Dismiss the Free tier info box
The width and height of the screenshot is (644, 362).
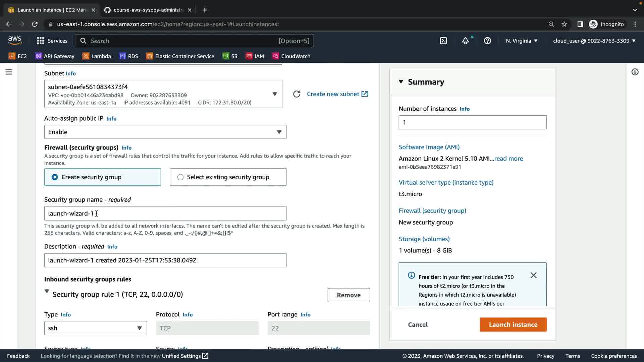(533, 276)
